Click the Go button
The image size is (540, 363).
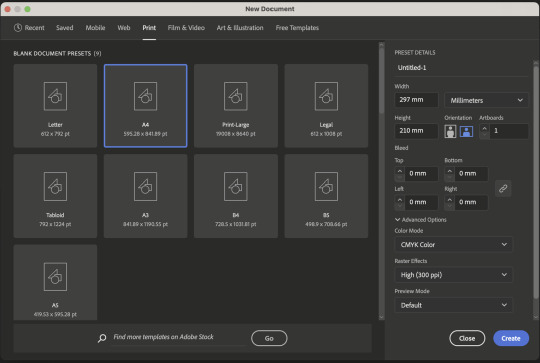(x=269, y=338)
